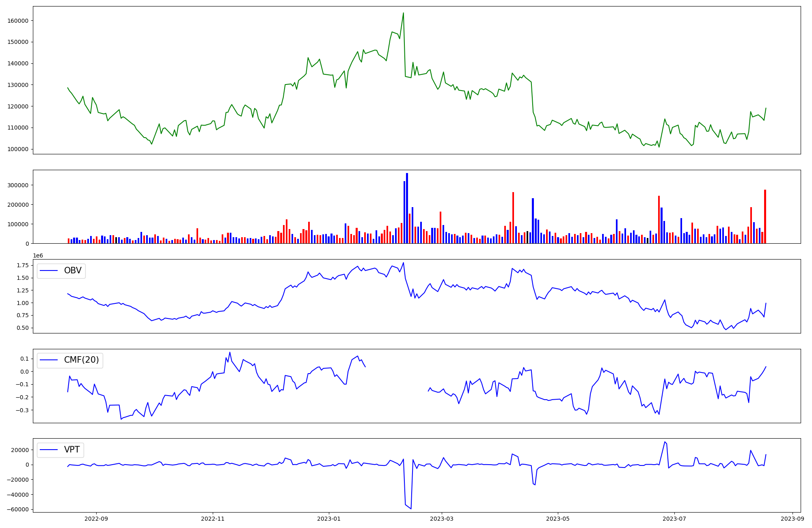Click the rightmost red volume bar
Viewport: 812px width, 528px height.
click(765, 216)
